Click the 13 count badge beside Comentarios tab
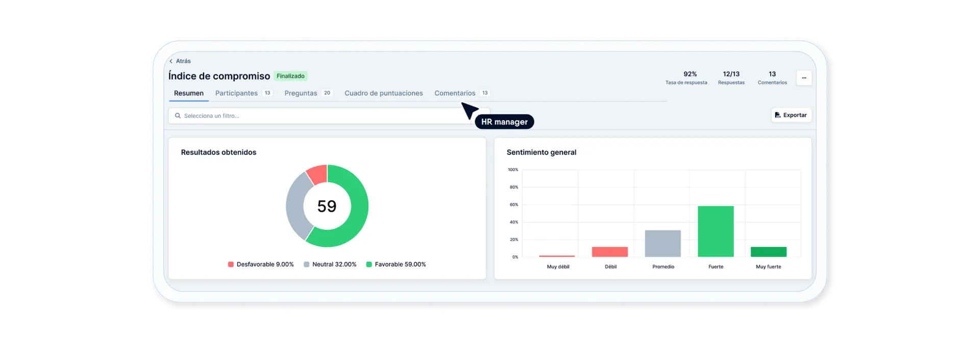980x343 pixels. click(485, 93)
